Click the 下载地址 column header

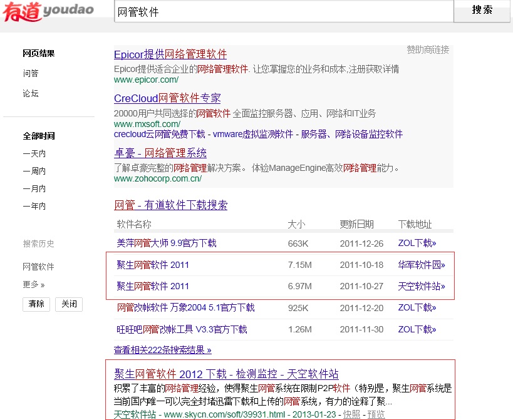(415, 224)
